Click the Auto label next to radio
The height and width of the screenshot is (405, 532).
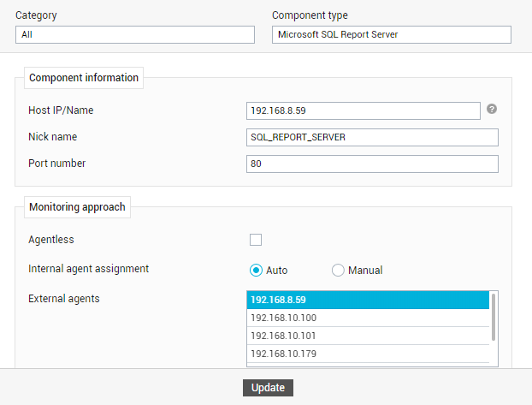pyautogui.click(x=277, y=271)
